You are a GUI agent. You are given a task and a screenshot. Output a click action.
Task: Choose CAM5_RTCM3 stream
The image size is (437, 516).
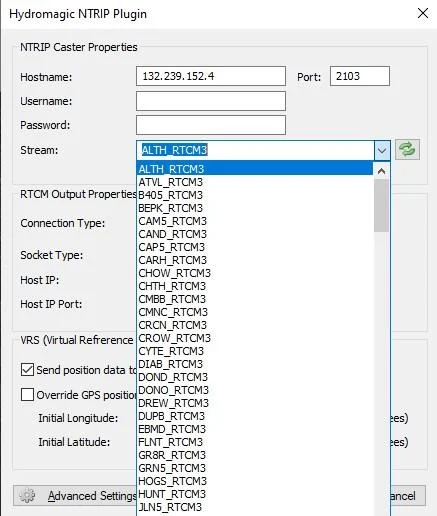coord(255,221)
